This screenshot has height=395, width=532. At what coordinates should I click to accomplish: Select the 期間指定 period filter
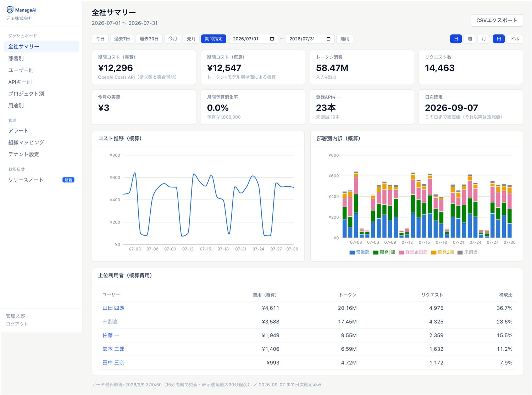click(x=214, y=39)
